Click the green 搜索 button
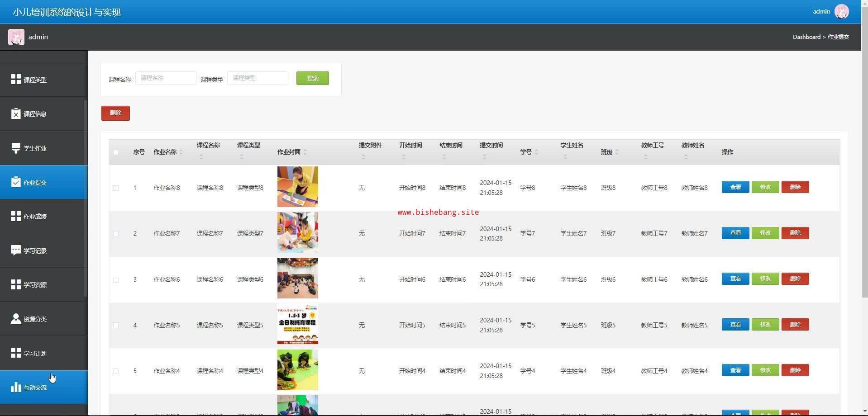Image resolution: width=868 pixels, height=416 pixels. (x=312, y=78)
